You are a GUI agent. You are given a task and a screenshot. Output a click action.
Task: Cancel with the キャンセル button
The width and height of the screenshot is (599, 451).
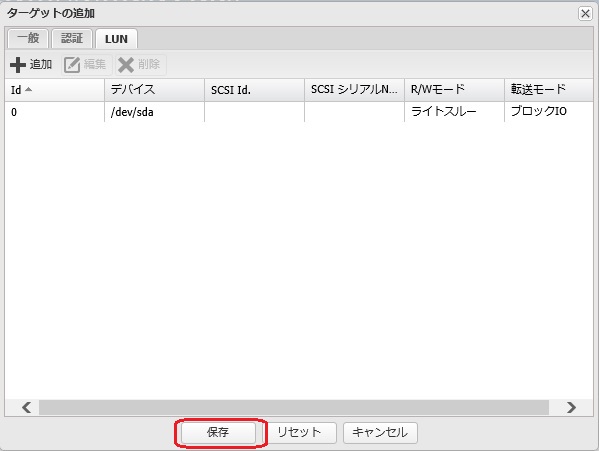[380, 432]
